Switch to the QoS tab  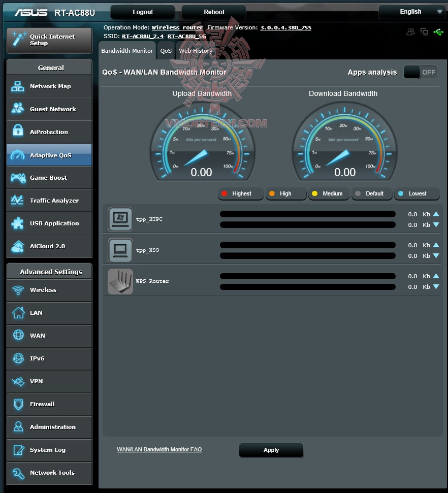166,51
